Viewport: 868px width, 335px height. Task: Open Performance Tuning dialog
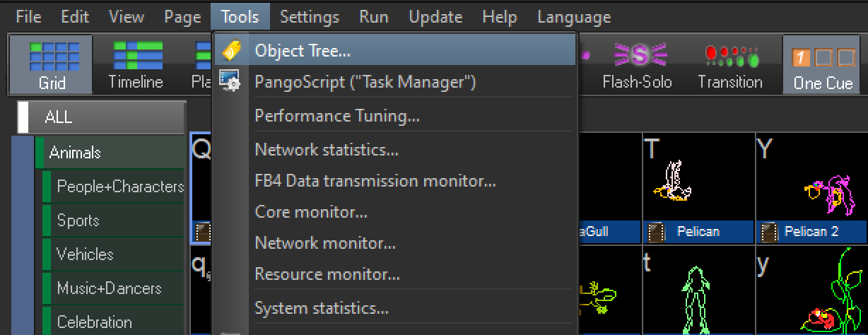pyautogui.click(x=337, y=116)
